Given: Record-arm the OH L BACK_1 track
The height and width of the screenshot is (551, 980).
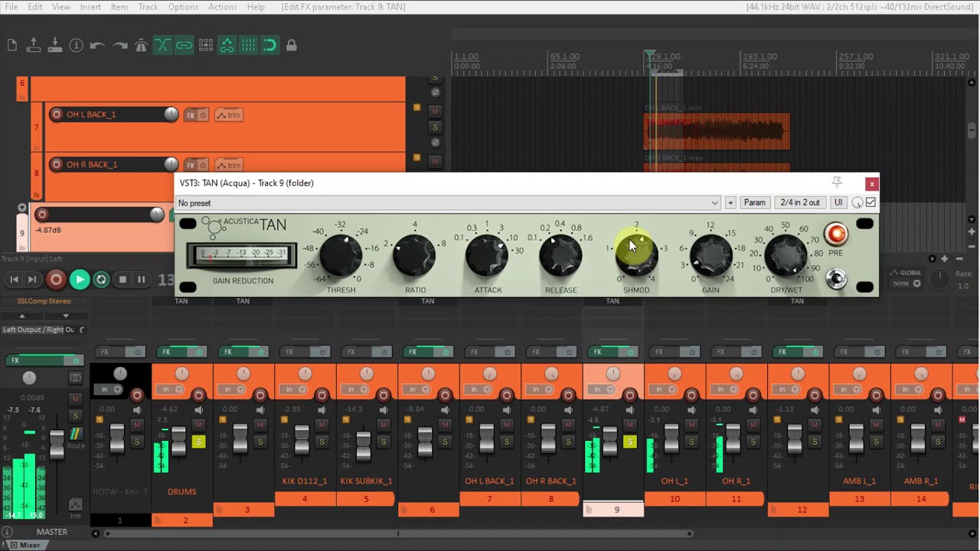Looking at the screenshot, I should 56,115.
